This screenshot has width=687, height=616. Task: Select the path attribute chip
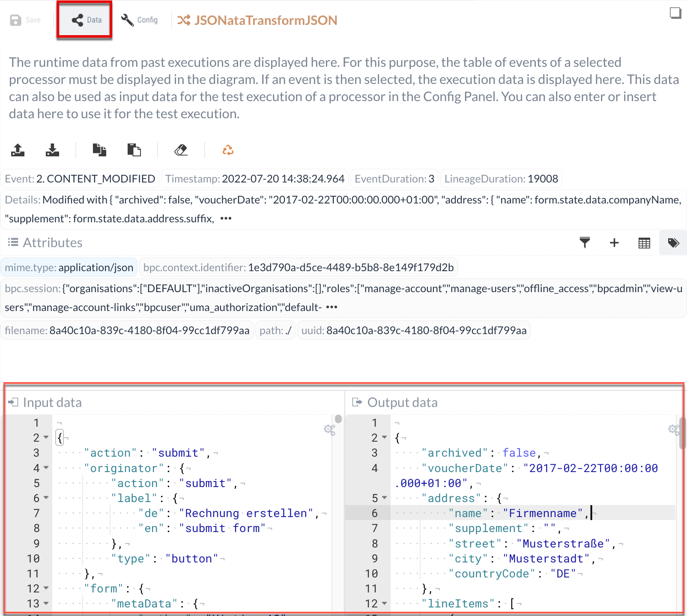click(x=275, y=330)
